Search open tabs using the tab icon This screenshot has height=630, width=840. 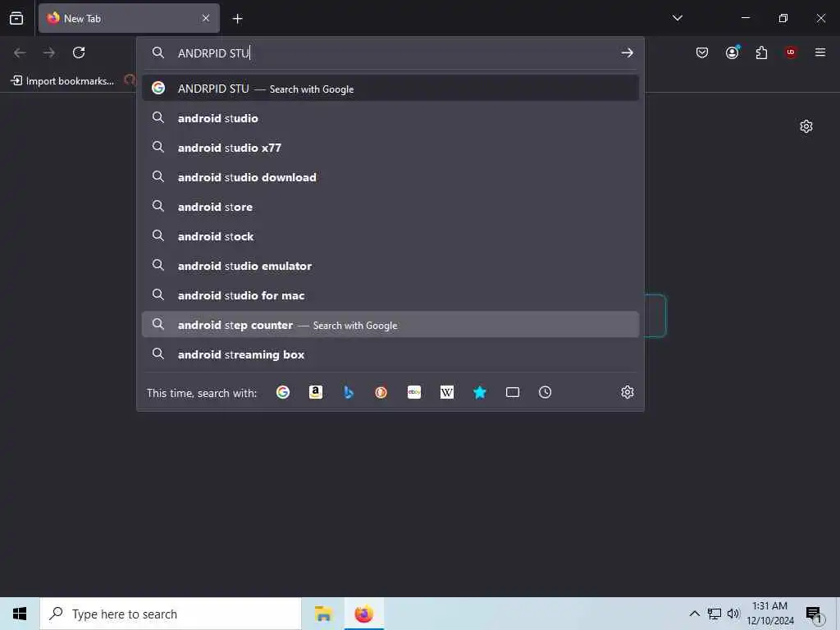pyautogui.click(x=513, y=392)
